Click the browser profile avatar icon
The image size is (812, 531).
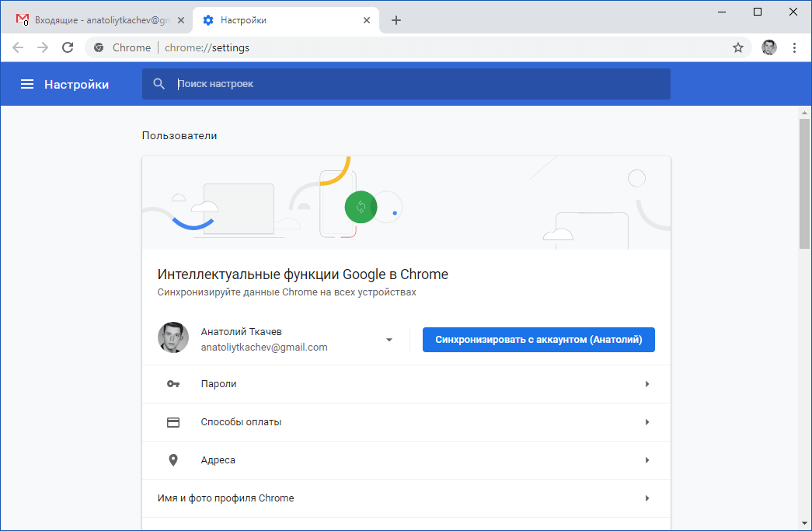click(768, 47)
